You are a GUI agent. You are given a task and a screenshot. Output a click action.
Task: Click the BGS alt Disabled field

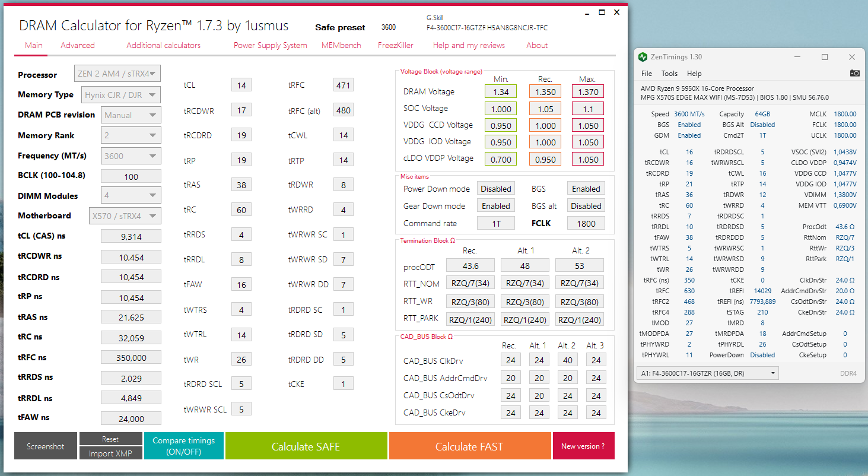tap(586, 206)
